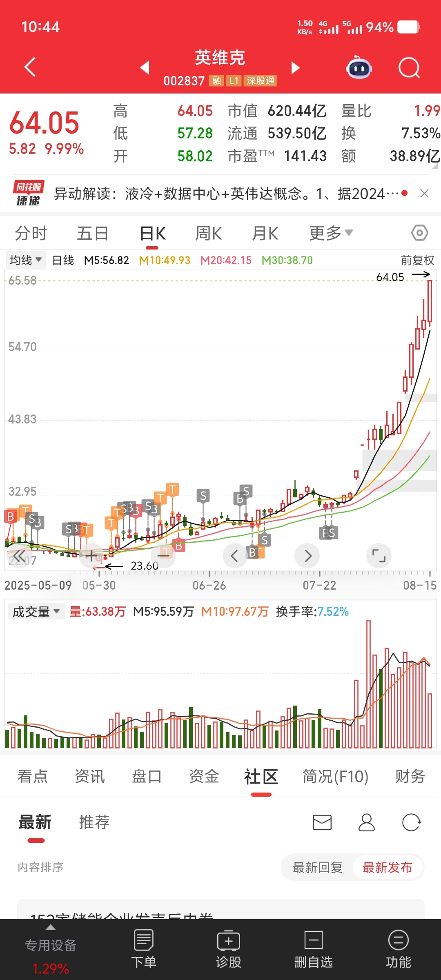The image size is (441, 980).
Task: Open user profile icon in community
Action: coord(366,822)
